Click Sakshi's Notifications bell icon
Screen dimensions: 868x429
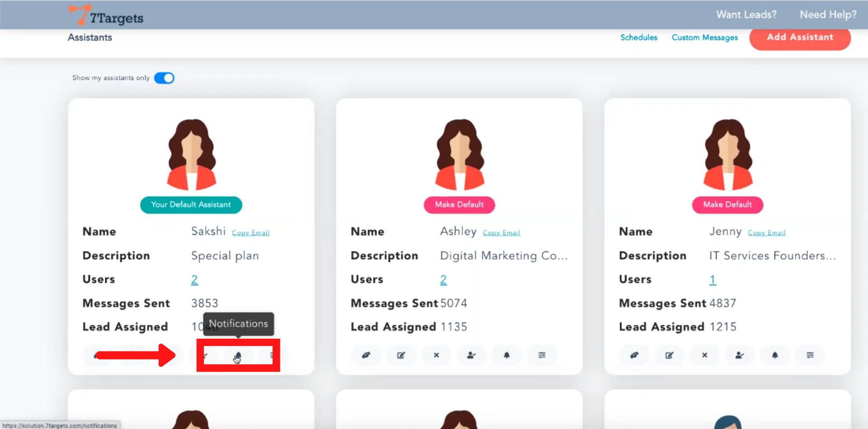tap(238, 355)
